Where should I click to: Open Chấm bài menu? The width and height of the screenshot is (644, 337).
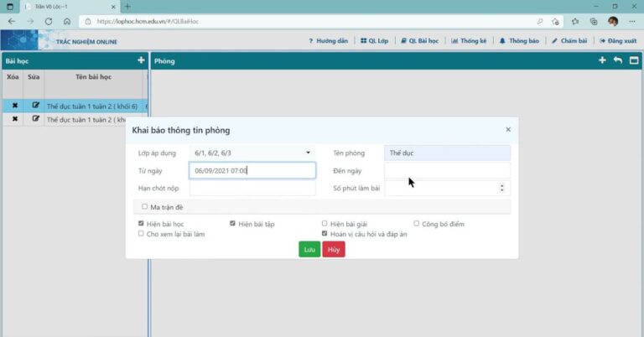[x=569, y=40]
